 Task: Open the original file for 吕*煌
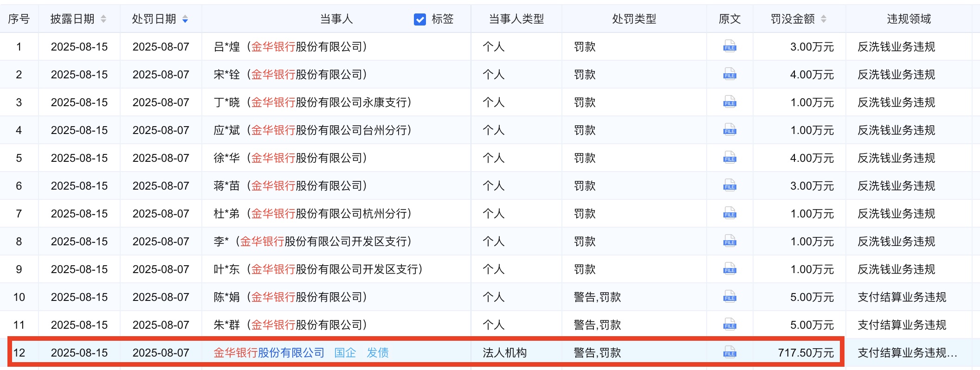[729, 47]
